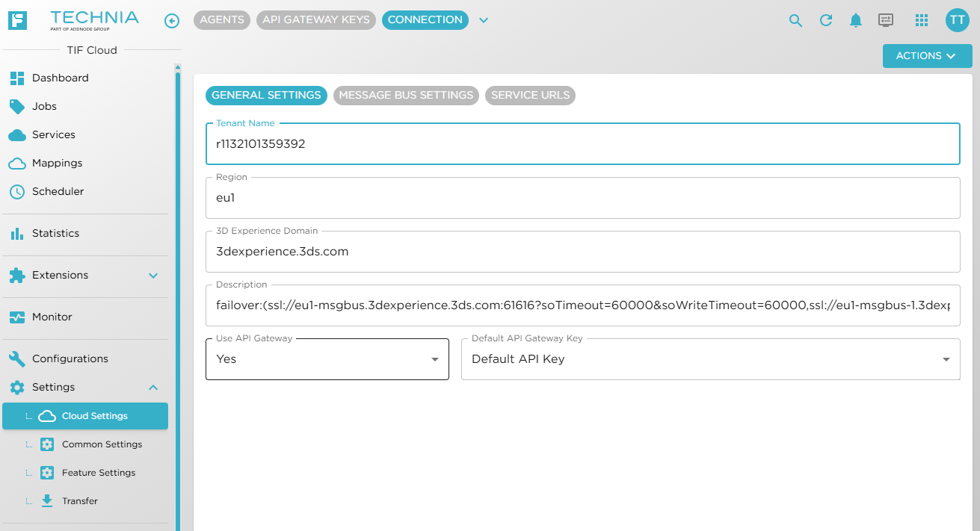This screenshot has width=980, height=531.
Task: Open the apps grid icon
Action: click(922, 20)
